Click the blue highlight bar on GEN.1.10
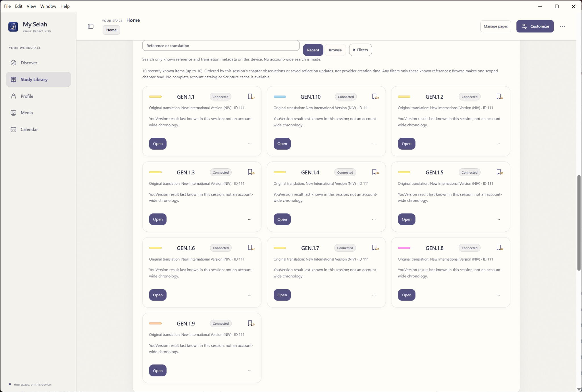 point(280,97)
